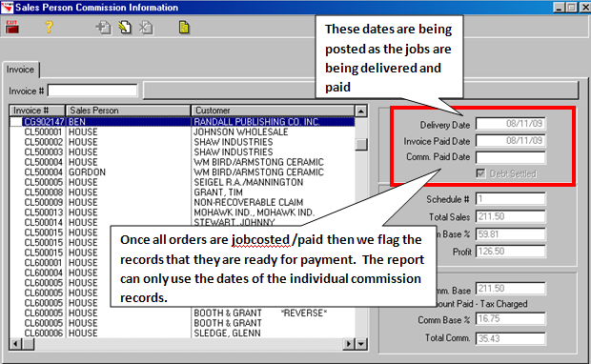The width and height of the screenshot is (591, 364).
Task: Click the horizontal scrollbar thumb
Action: 28,344
